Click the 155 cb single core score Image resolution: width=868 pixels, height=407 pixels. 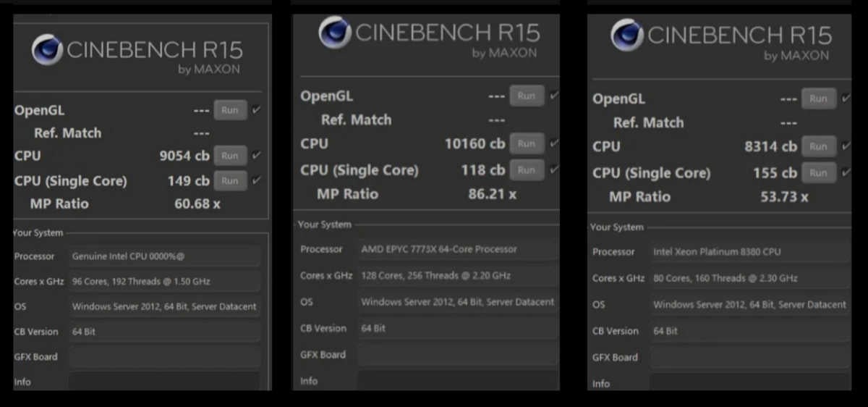coord(775,172)
